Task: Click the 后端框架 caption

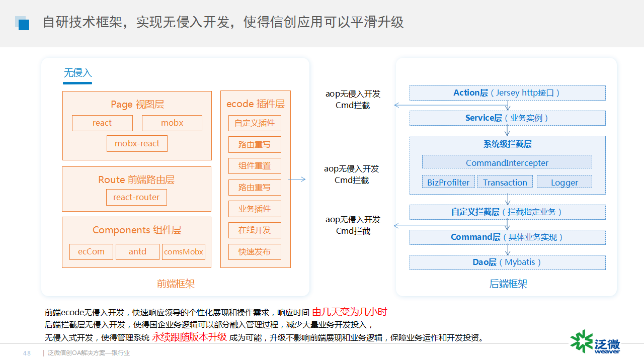Action: tap(508, 284)
